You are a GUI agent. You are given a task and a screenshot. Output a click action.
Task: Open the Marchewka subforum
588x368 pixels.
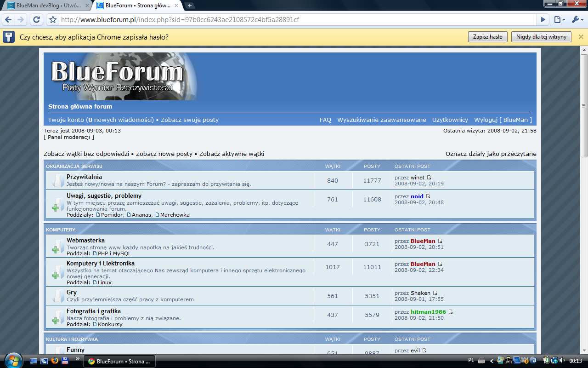(x=175, y=215)
